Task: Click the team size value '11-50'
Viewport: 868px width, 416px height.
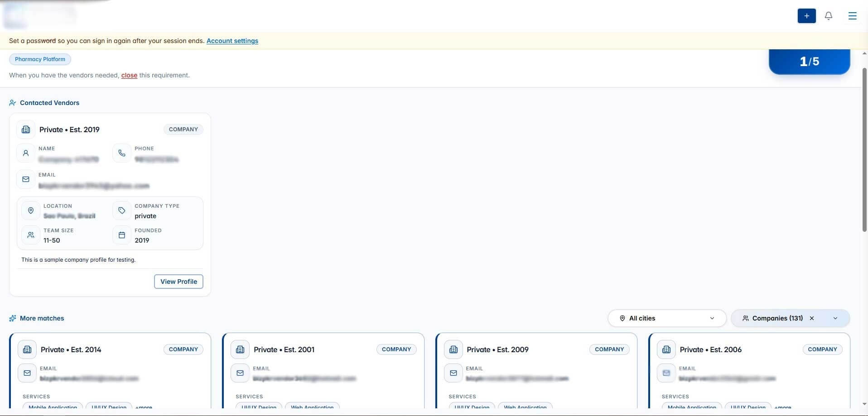Action: [x=52, y=240]
